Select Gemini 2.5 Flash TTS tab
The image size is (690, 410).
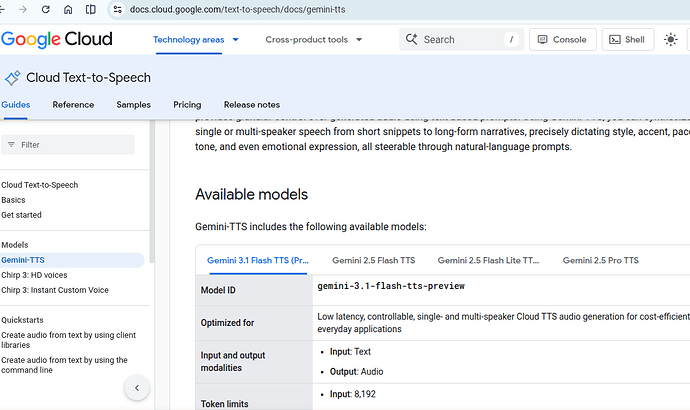pos(374,260)
